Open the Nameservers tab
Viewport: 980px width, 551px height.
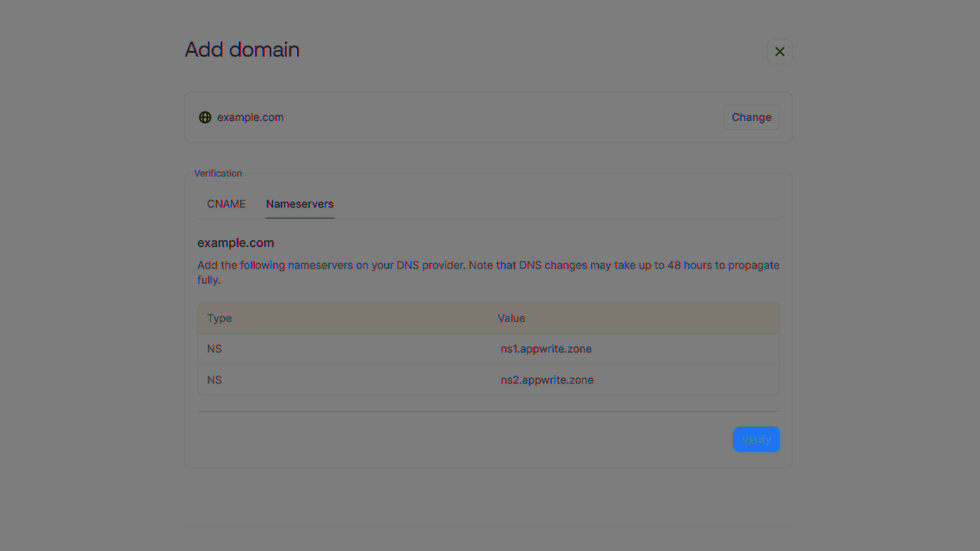[x=299, y=204]
